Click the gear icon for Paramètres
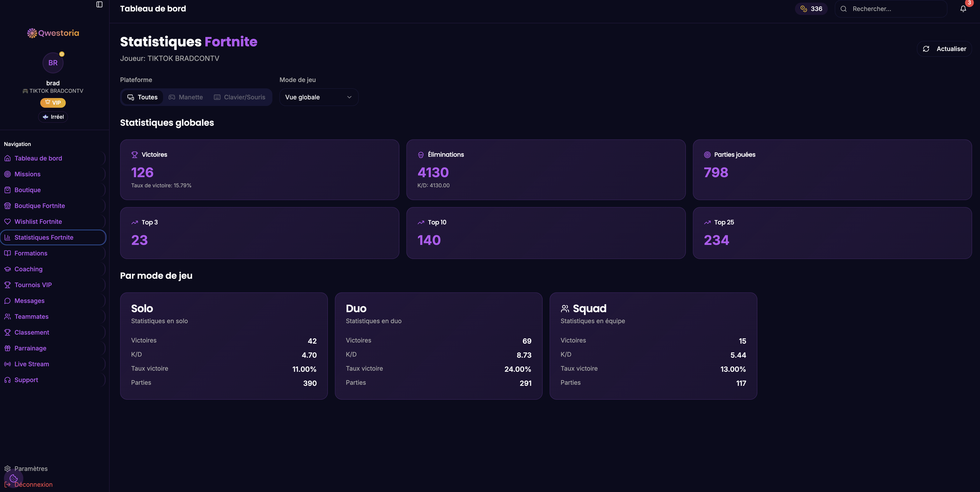 point(7,468)
